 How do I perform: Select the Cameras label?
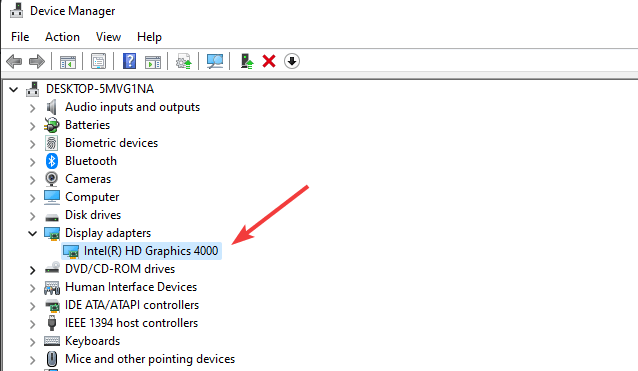click(x=88, y=179)
